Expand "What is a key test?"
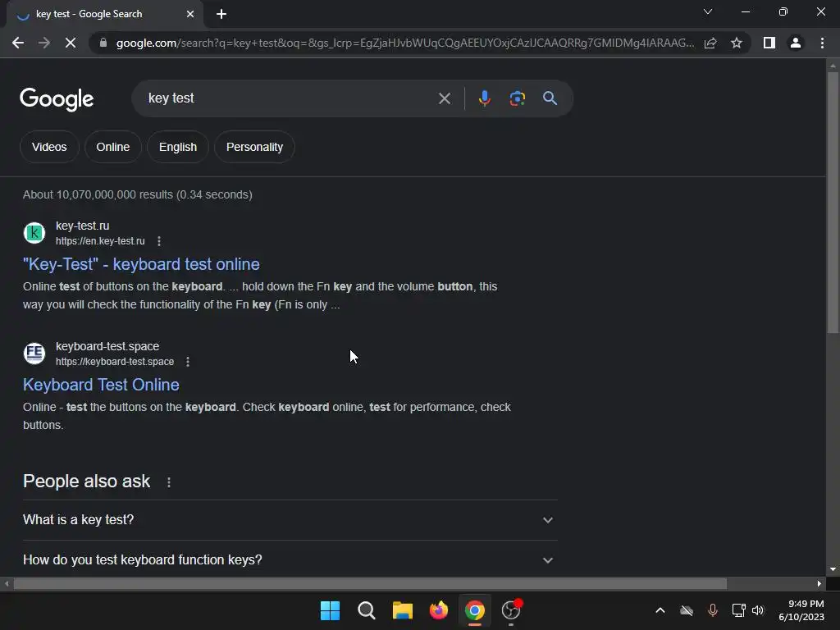The width and height of the screenshot is (840, 630). pyautogui.click(x=290, y=519)
